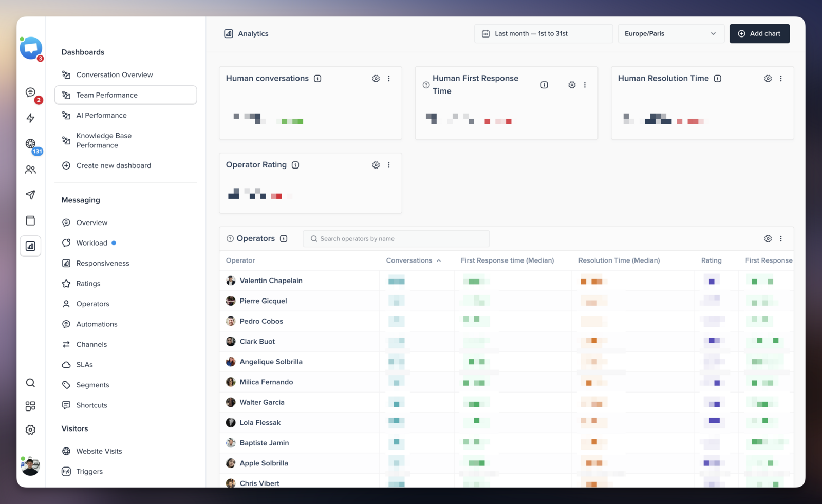Focus the Search operators by name field
The image size is (822, 504).
(396, 239)
